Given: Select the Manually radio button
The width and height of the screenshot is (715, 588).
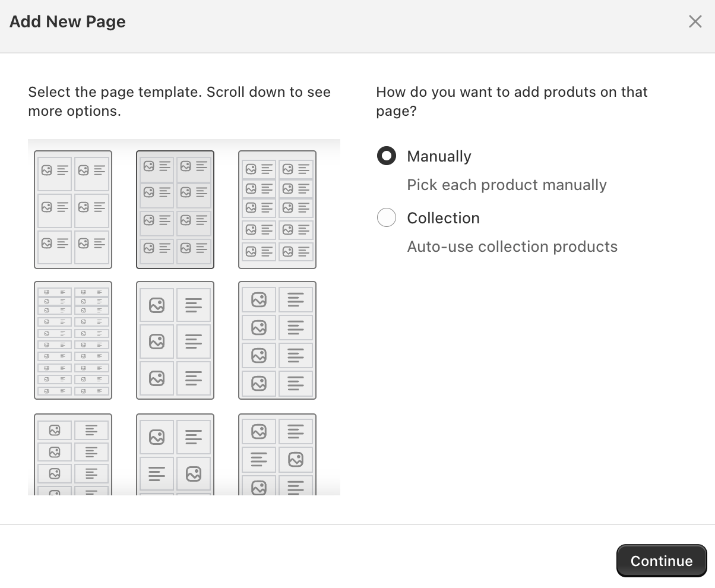Looking at the screenshot, I should (x=386, y=156).
